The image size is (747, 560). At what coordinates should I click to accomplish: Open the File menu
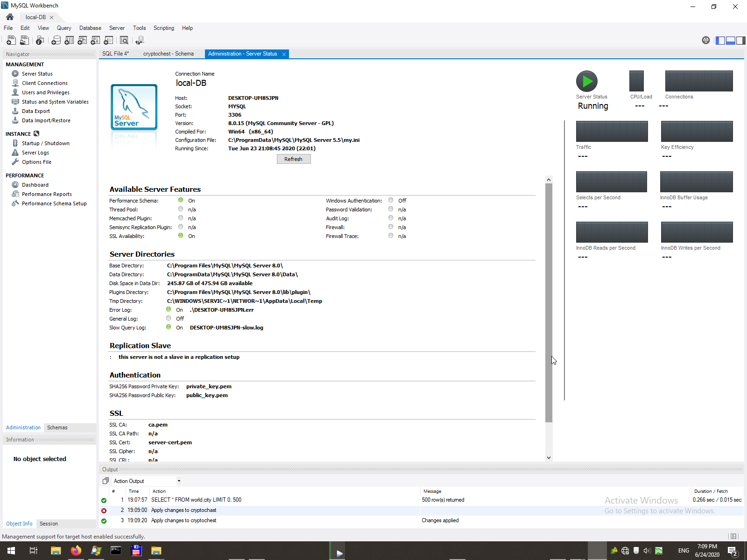tap(8, 28)
